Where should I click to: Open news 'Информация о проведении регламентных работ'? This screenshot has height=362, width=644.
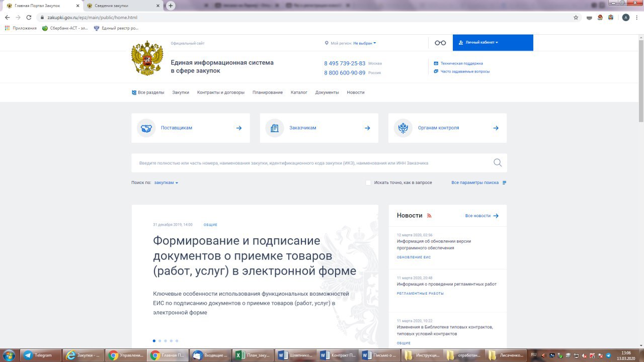447,284
